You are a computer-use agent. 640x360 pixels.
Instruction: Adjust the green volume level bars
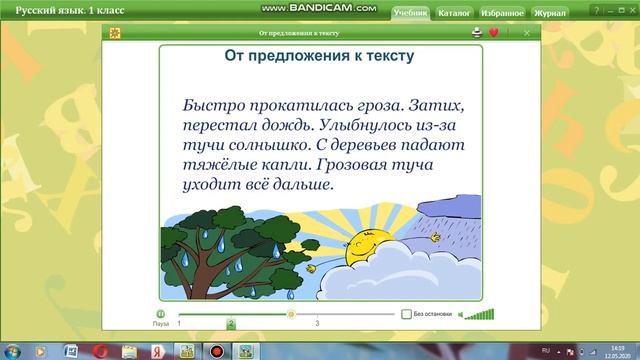click(480, 314)
